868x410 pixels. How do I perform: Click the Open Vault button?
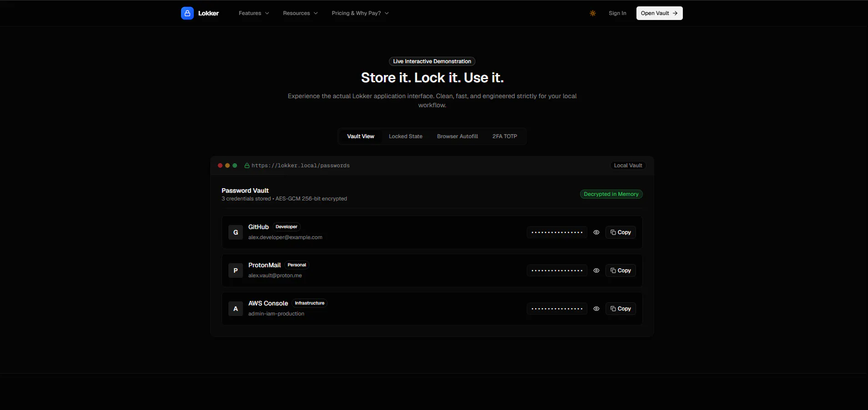click(660, 13)
